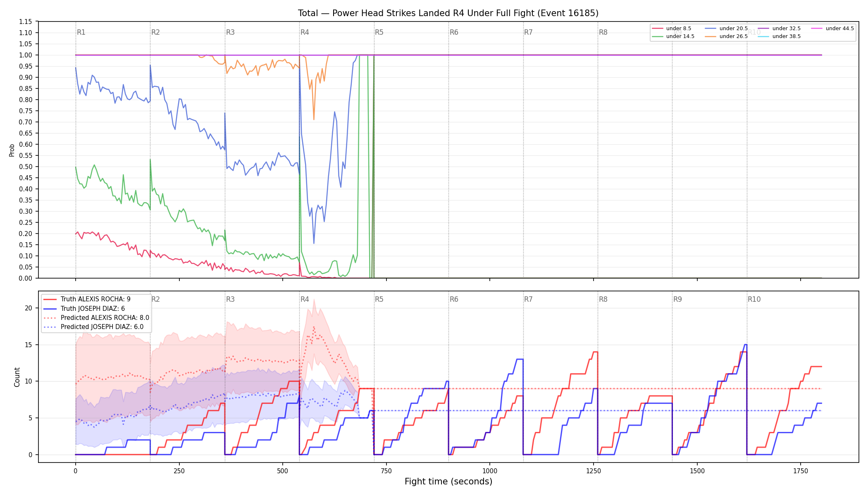Click "Predicted JOSEPH DIAZ: 6.0" legend entry
The height and width of the screenshot is (496, 868).
click(93, 327)
